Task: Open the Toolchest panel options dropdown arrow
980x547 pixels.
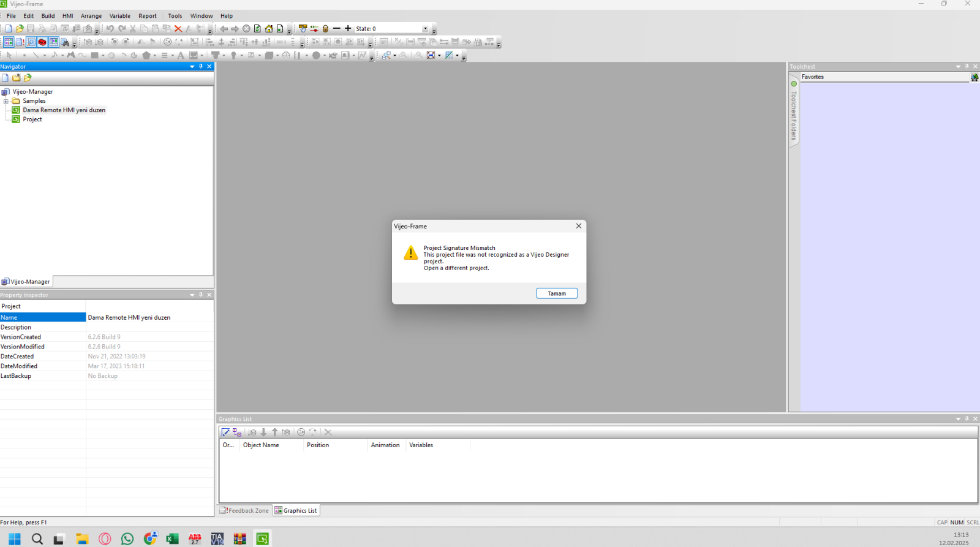Action: (x=959, y=67)
